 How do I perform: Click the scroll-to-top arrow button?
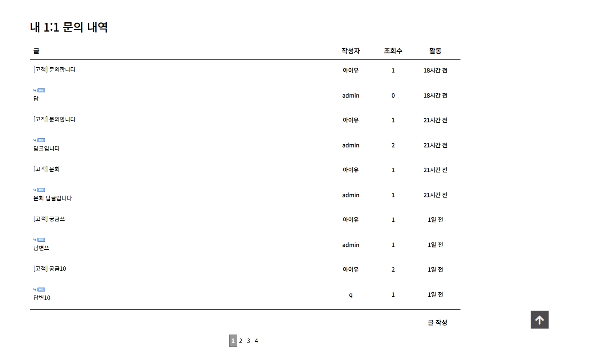(539, 319)
